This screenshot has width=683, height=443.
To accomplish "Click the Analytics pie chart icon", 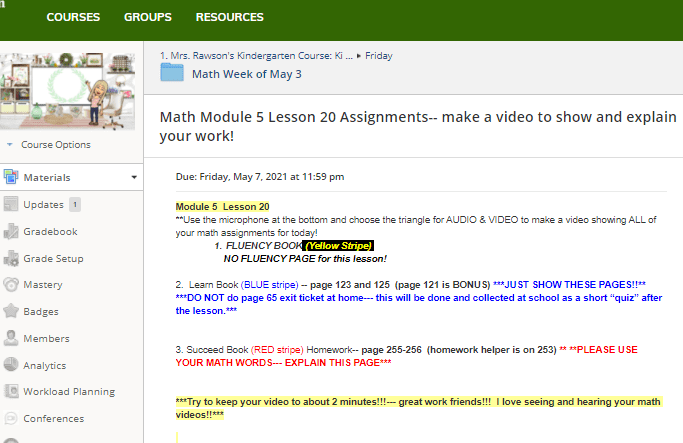I will pos(11,365).
